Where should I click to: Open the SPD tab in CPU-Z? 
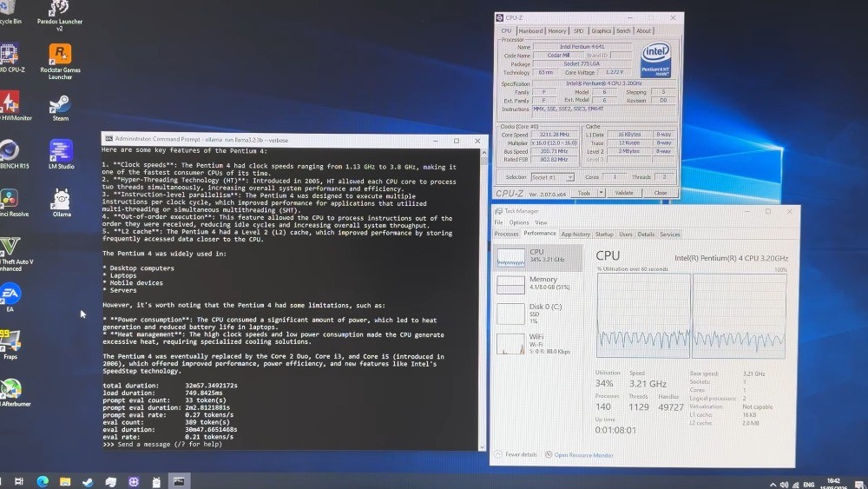(x=578, y=31)
